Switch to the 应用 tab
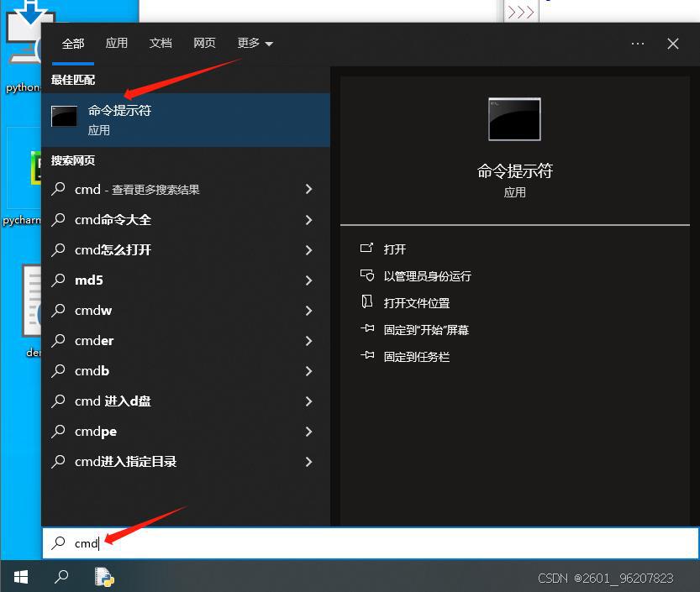 [x=117, y=44]
